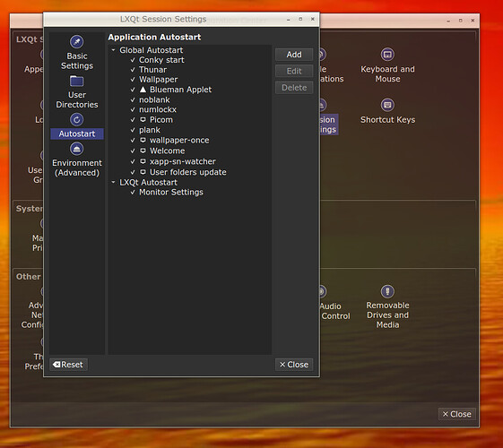Screen dimensions: 503x448
Task: Click Close in Configuration Center window
Action: pos(456,414)
